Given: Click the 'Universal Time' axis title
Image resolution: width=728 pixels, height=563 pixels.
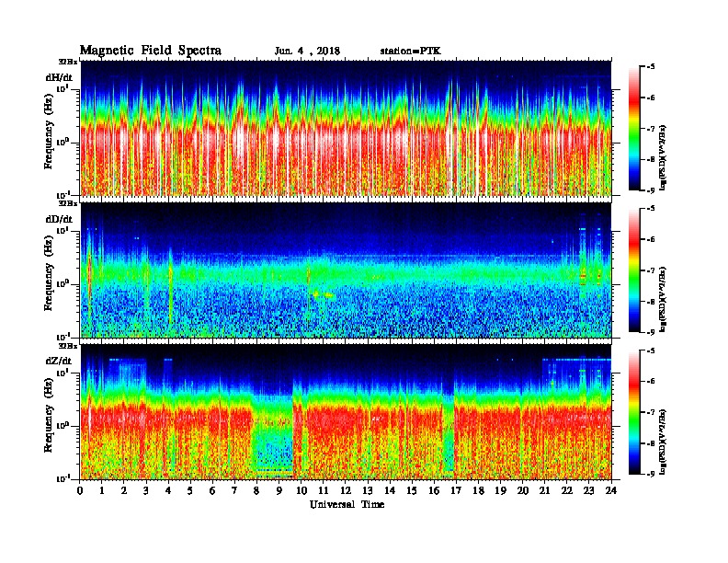Looking at the screenshot, I should 347,504.
